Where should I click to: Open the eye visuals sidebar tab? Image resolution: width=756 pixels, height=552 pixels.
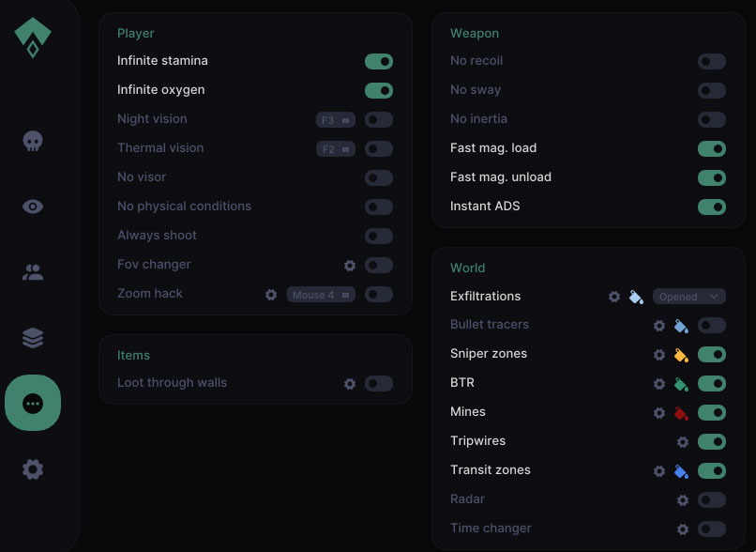(x=33, y=207)
